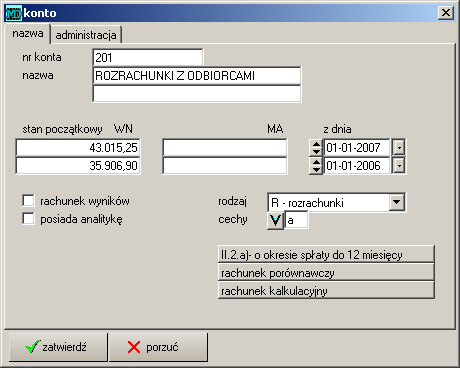This screenshot has height=368, width=460.
Task: Select the WN field with 43.015,25
Action: tap(78, 147)
